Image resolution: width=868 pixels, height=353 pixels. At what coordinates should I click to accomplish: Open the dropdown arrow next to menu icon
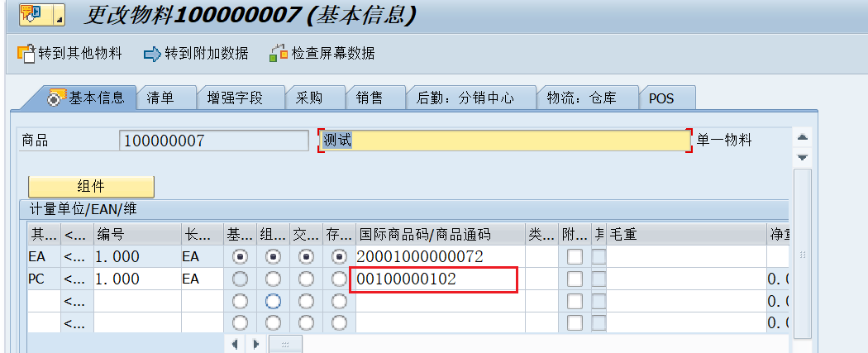[x=60, y=15]
